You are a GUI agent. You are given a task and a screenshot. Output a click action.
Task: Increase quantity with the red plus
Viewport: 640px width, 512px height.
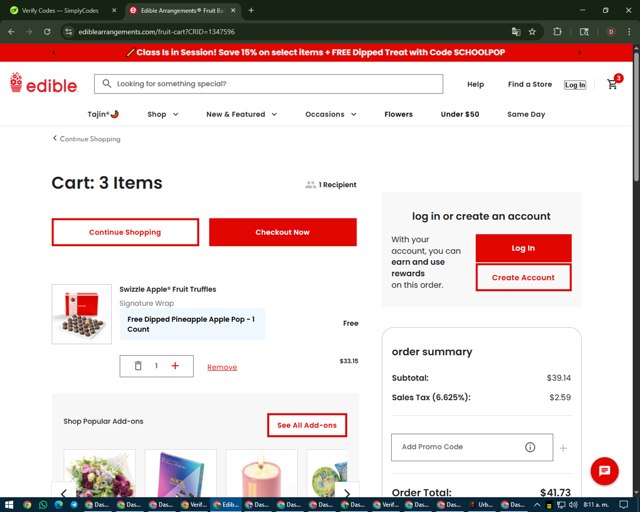coord(175,365)
